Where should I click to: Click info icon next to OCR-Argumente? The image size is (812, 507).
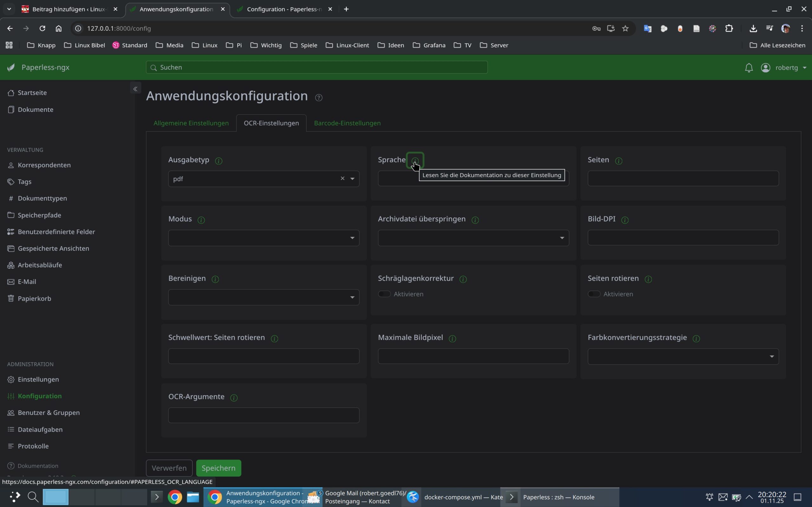[234, 398]
